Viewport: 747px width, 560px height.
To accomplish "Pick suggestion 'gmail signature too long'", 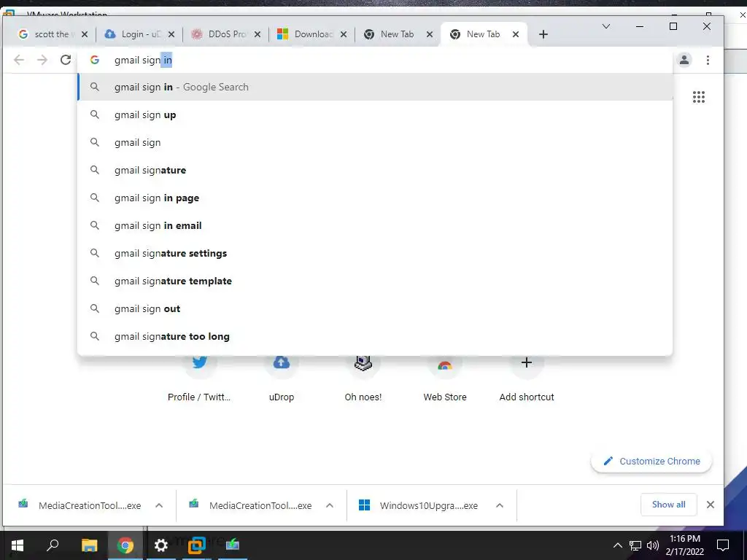I will (x=375, y=336).
